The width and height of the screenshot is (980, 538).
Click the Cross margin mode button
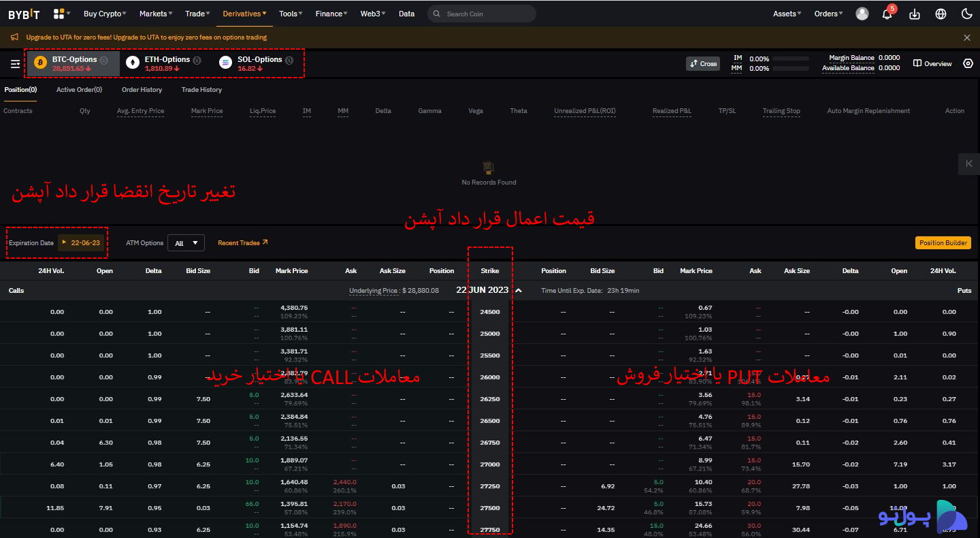click(703, 63)
